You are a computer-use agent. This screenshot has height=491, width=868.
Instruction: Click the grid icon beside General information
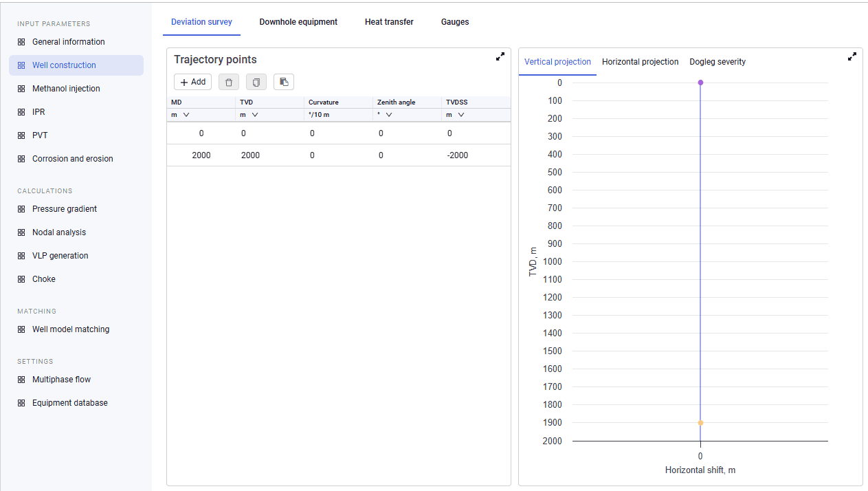click(x=21, y=42)
